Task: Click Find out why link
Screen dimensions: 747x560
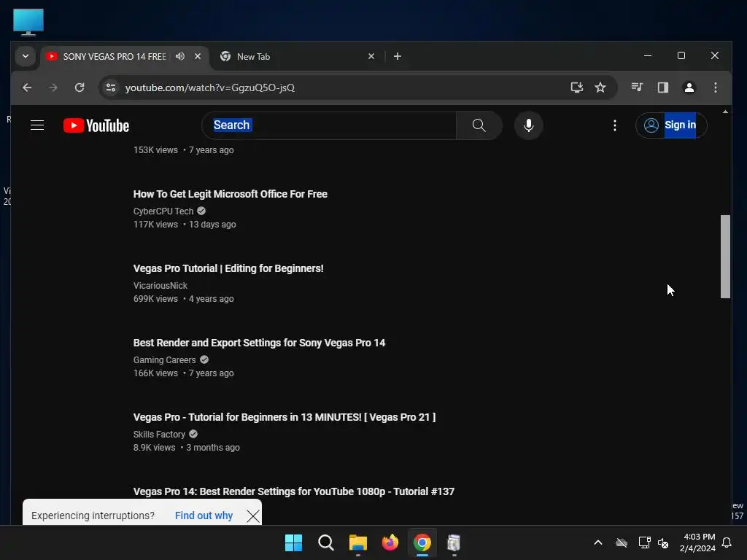Action: [x=204, y=516]
